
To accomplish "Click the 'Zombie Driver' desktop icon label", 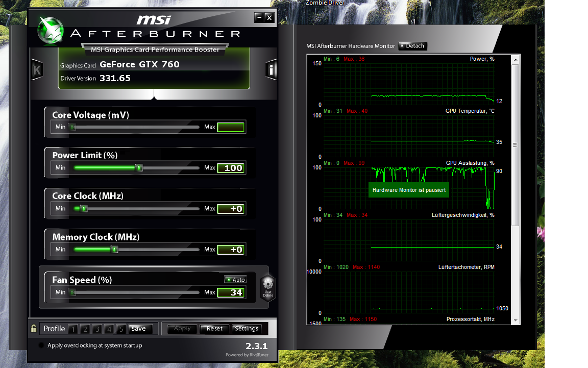I will [325, 3].
